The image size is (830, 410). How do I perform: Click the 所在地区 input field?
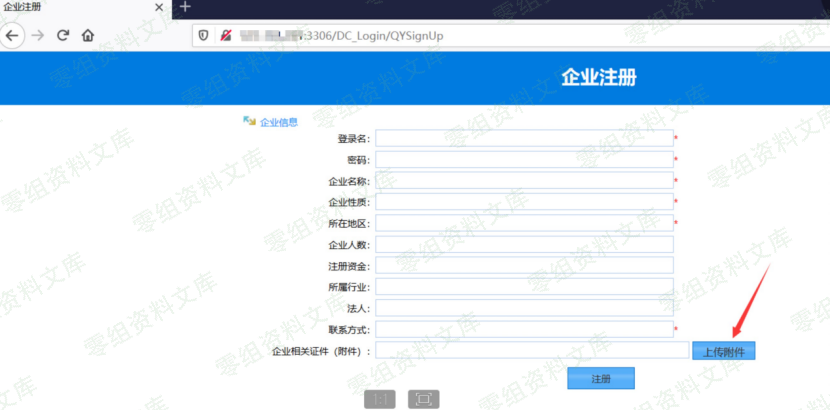[524, 223]
